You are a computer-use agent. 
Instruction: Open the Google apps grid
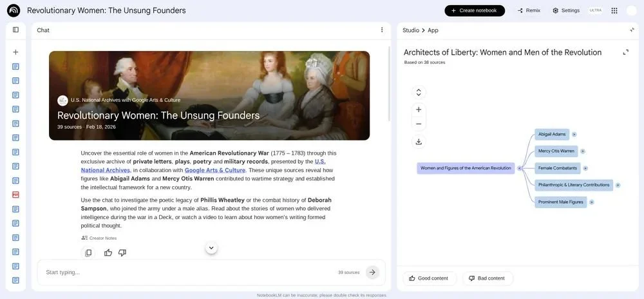[x=614, y=11]
